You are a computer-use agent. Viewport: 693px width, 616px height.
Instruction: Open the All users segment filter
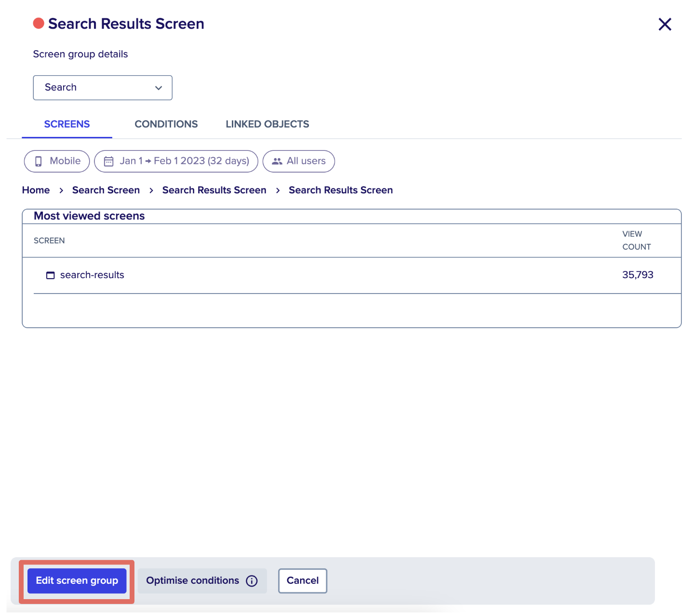[299, 161]
